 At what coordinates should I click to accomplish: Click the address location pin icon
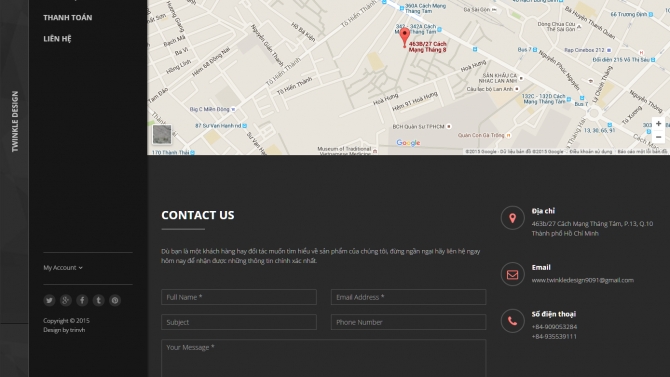[x=512, y=218]
